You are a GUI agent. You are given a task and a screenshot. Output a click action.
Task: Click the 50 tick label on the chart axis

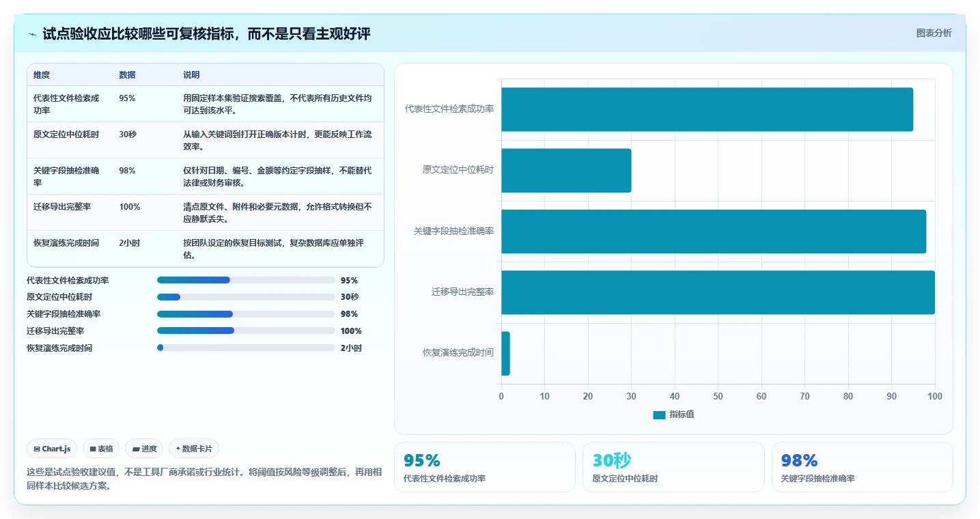[x=718, y=396]
